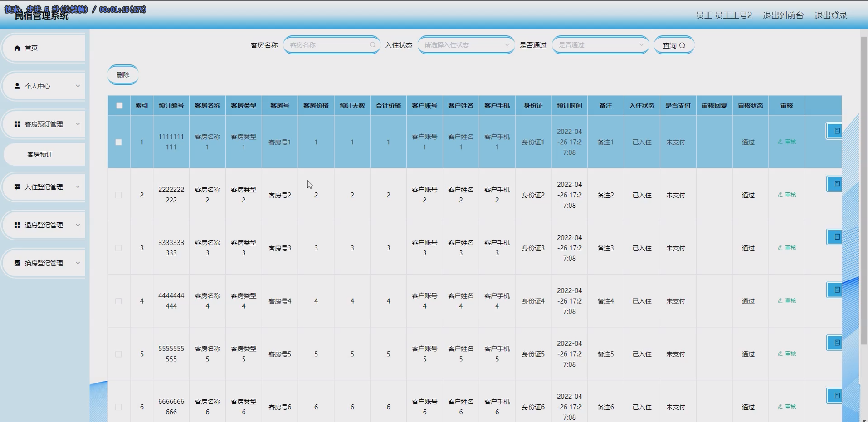Check the checkbox for row 4
The width and height of the screenshot is (868, 422).
click(x=118, y=301)
